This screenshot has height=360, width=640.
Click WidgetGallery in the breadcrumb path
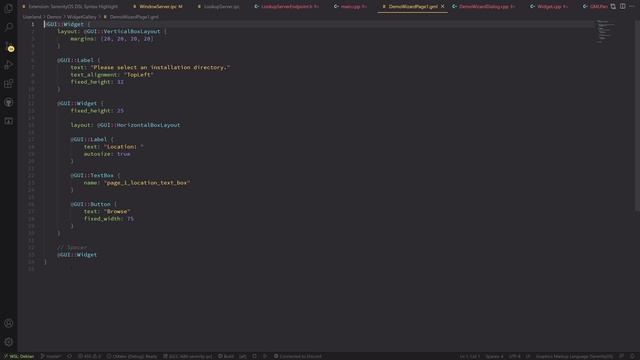tap(82, 17)
